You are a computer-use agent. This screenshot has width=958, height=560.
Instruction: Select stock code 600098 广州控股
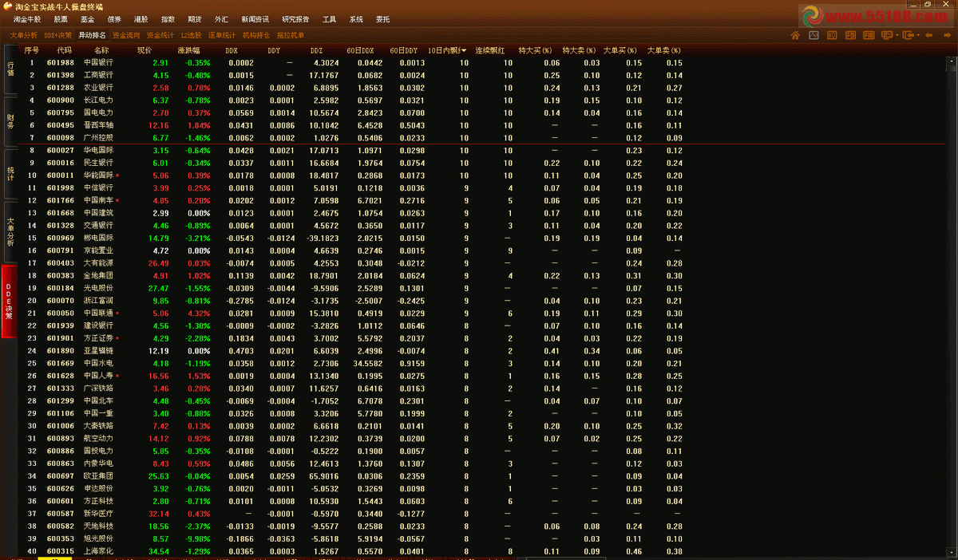pos(61,138)
